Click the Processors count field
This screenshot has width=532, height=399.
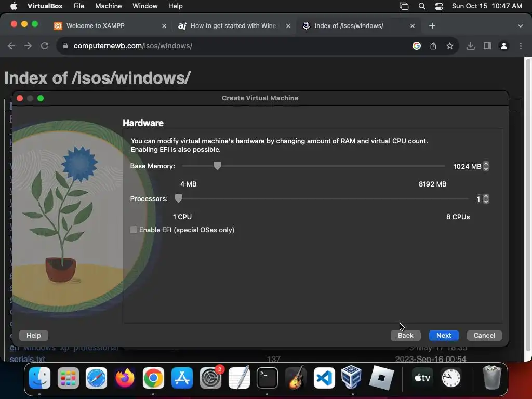tap(478, 199)
